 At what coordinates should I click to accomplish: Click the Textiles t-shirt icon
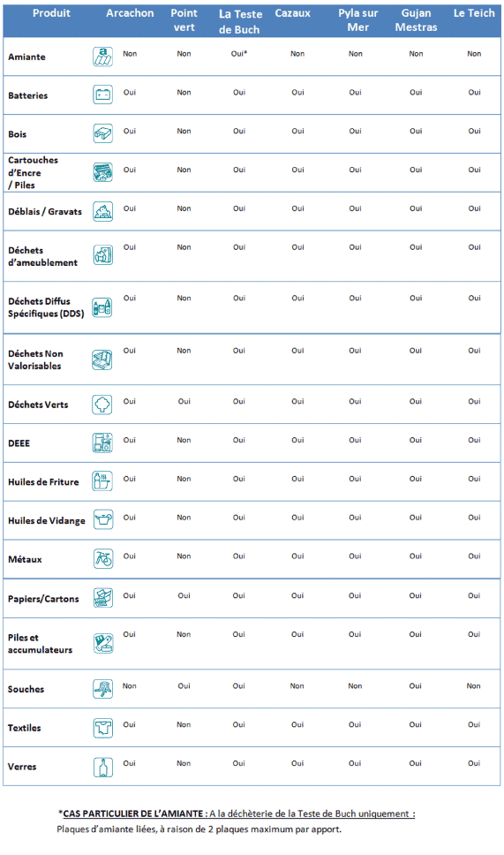[x=102, y=728]
